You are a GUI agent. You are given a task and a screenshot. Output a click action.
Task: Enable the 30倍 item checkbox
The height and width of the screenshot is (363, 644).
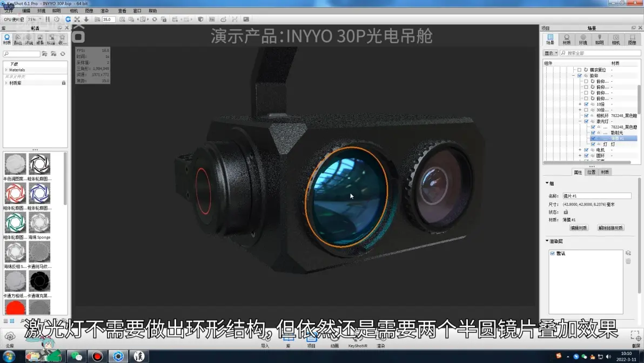pos(586,110)
